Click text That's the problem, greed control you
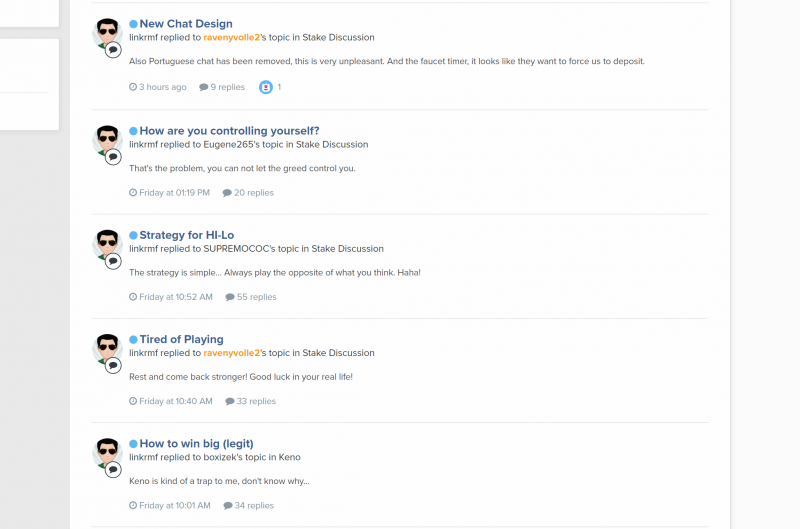This screenshot has height=529, width=800. 242,168
